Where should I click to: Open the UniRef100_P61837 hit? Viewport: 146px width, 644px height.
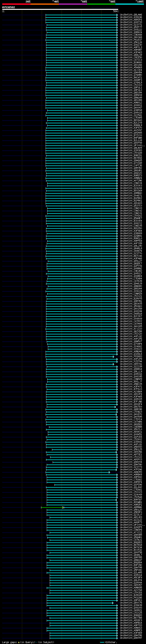coord(131,40)
